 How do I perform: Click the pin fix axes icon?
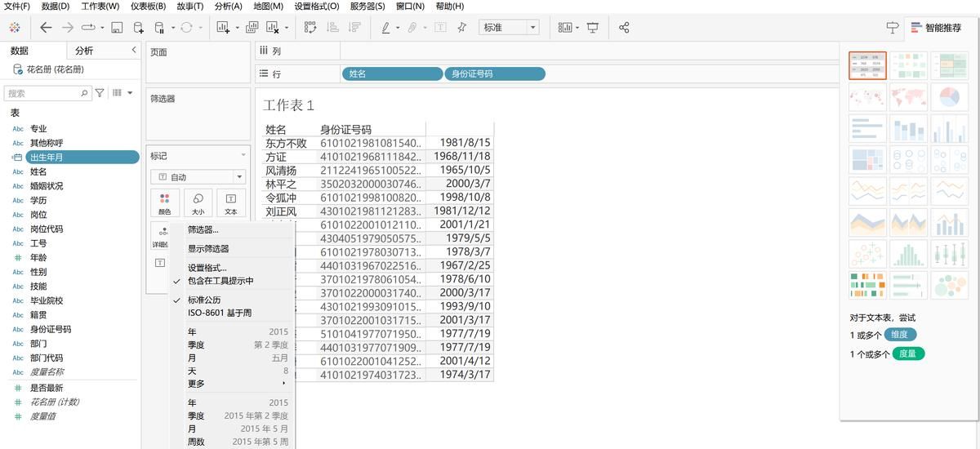[x=461, y=28]
